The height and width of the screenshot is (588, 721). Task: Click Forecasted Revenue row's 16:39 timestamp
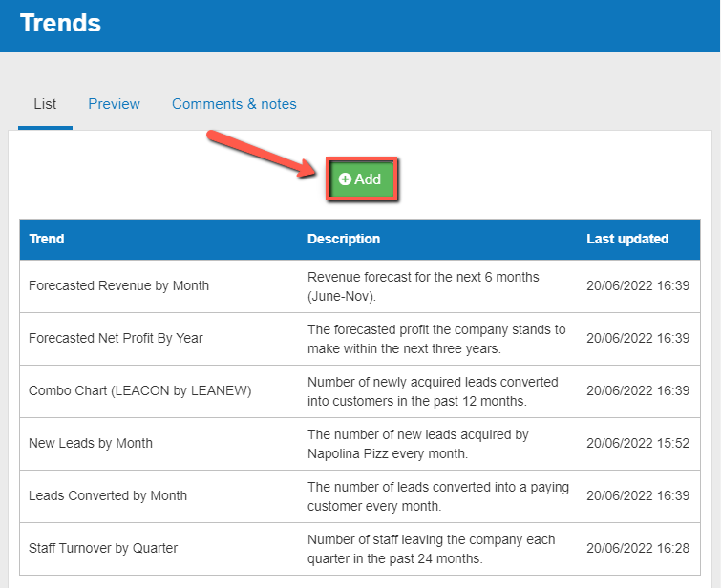coord(638,285)
